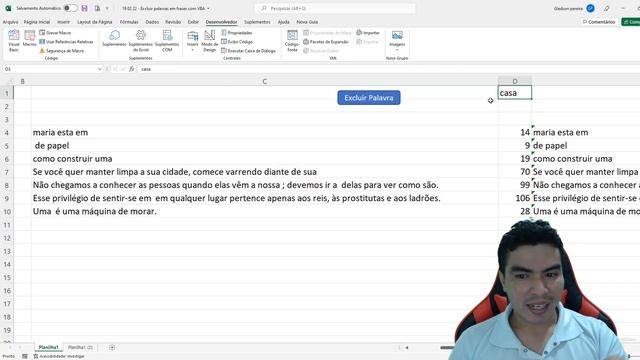Image resolution: width=640 pixels, height=360 pixels.
Task: Switch to Suplementos tab
Action: 257,22
